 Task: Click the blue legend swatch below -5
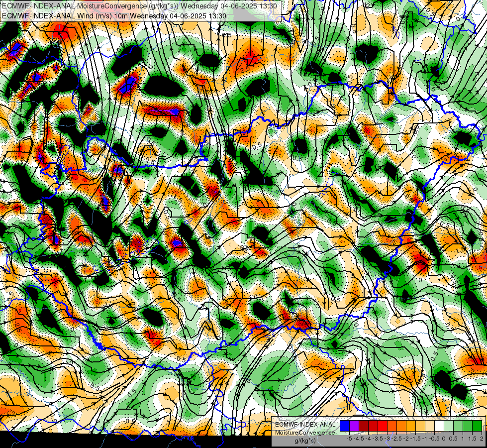pyautogui.click(x=345, y=426)
